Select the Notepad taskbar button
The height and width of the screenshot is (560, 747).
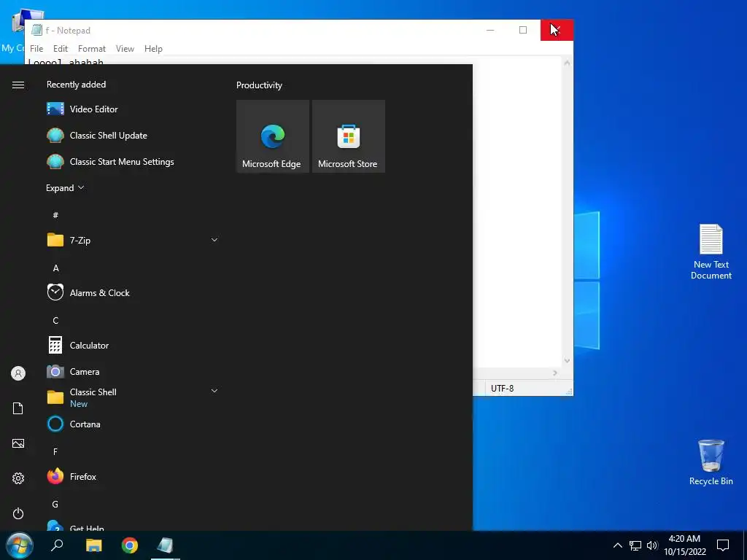[166, 545]
